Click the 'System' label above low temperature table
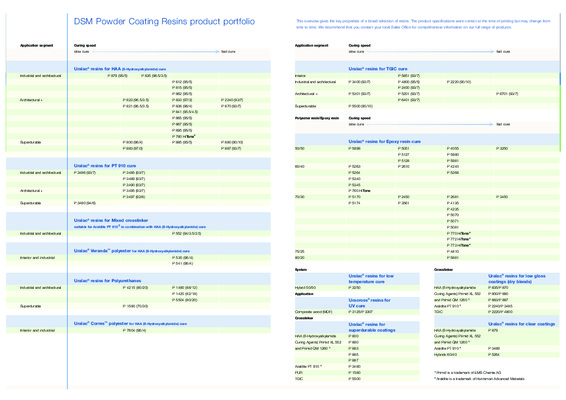The width and height of the screenshot is (566, 400). point(301,270)
